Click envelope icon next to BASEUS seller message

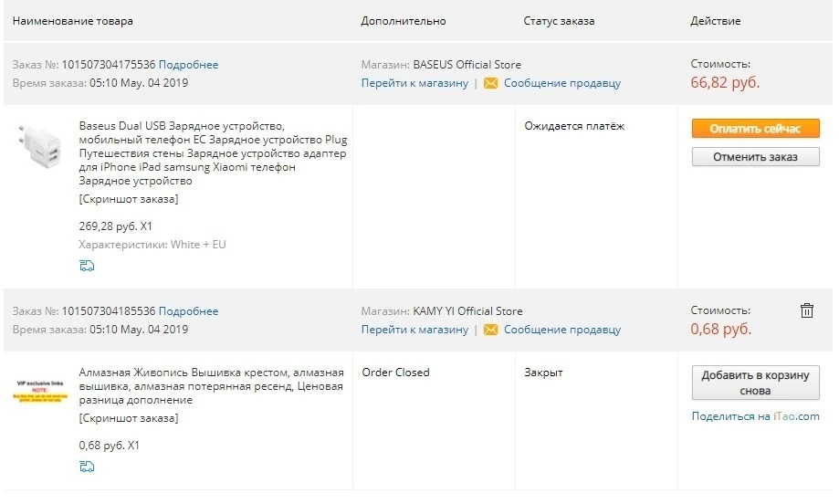click(x=490, y=83)
